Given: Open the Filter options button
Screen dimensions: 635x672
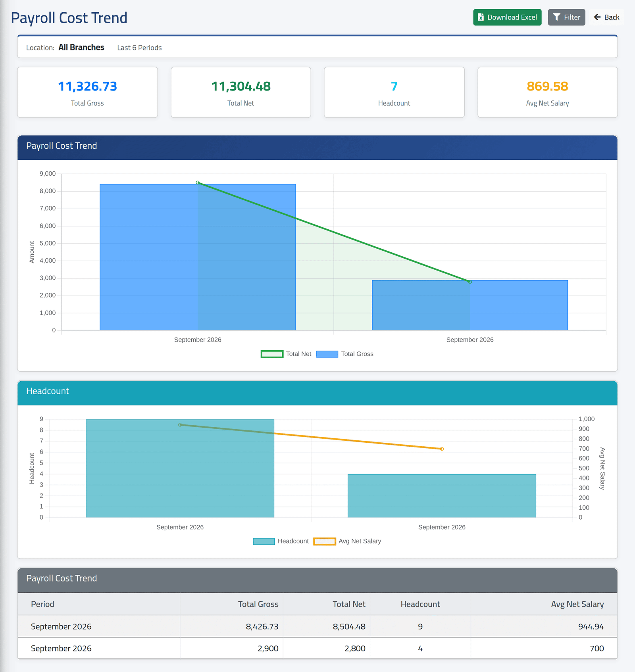Looking at the screenshot, I should point(566,17).
